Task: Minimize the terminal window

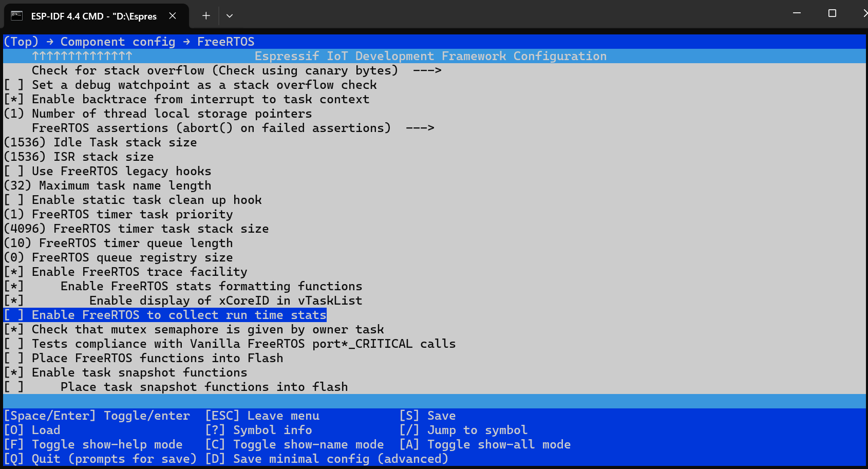Action: pos(797,13)
